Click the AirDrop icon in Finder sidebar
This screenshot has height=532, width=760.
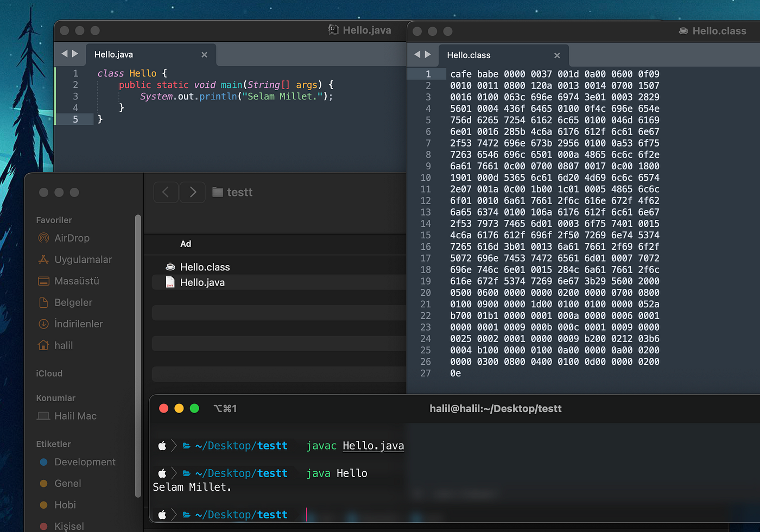43,238
